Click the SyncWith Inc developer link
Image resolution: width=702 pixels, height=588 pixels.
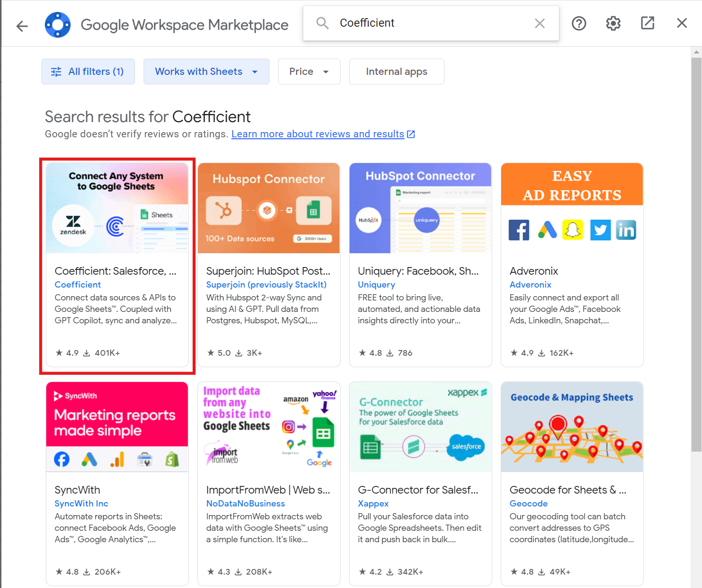click(81, 504)
